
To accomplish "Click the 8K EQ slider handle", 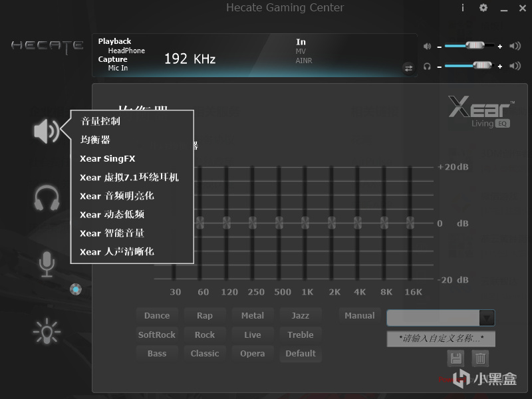I will coord(384,223).
